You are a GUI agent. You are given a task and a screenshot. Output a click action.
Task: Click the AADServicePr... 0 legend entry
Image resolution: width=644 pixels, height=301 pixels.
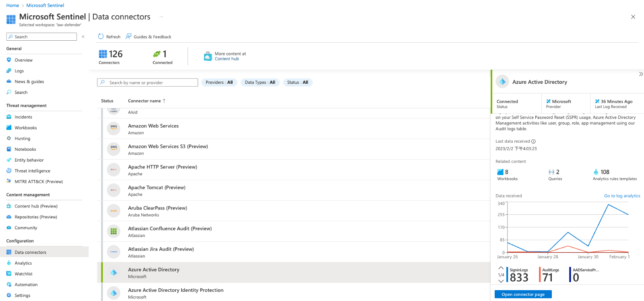(584, 275)
